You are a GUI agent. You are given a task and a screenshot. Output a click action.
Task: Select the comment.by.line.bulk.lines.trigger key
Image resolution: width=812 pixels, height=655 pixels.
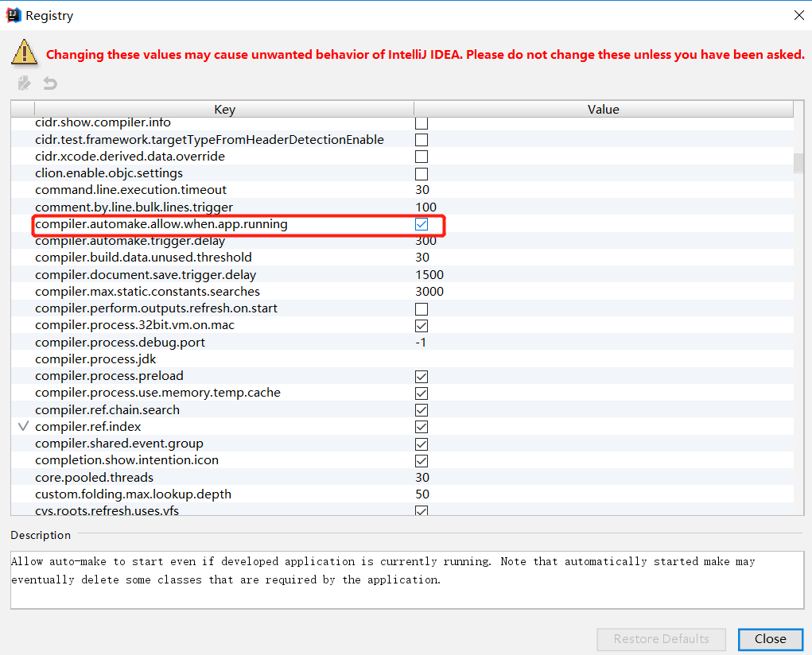[x=134, y=207]
